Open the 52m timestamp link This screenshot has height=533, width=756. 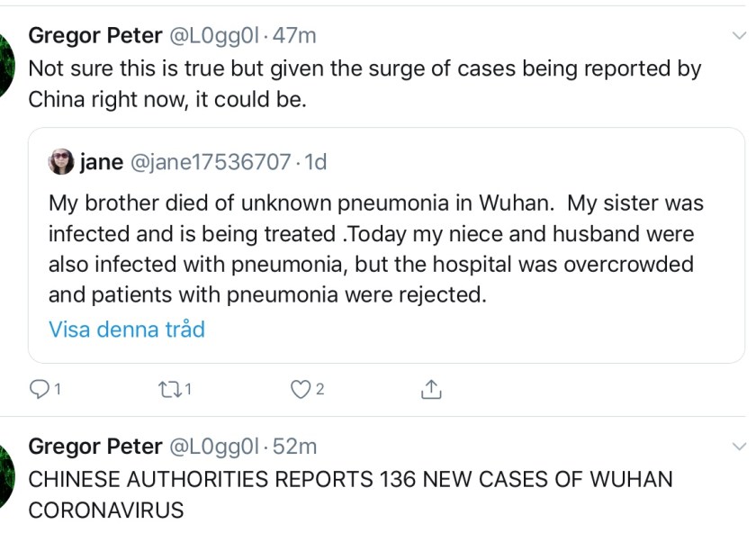[x=295, y=447]
